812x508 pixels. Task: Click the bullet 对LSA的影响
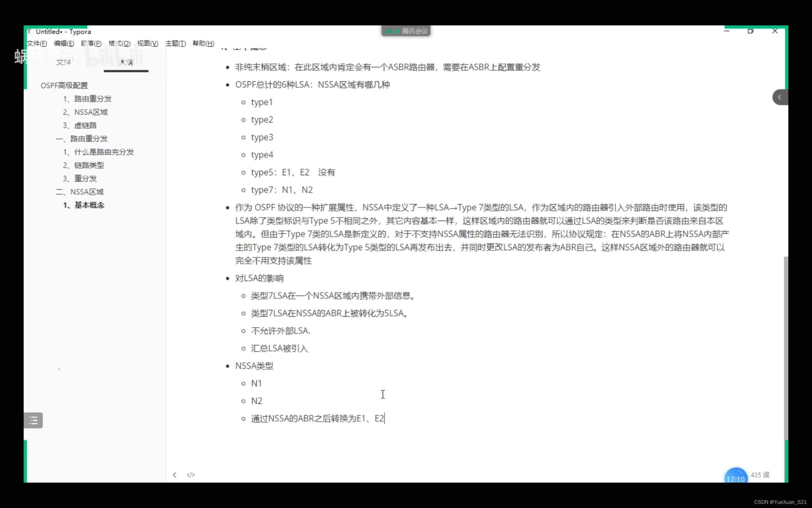point(259,278)
